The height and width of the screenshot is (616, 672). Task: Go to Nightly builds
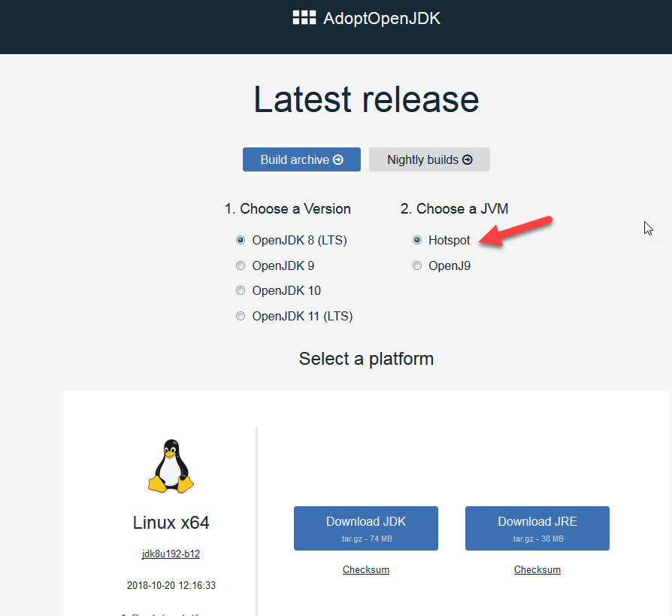[x=429, y=159]
